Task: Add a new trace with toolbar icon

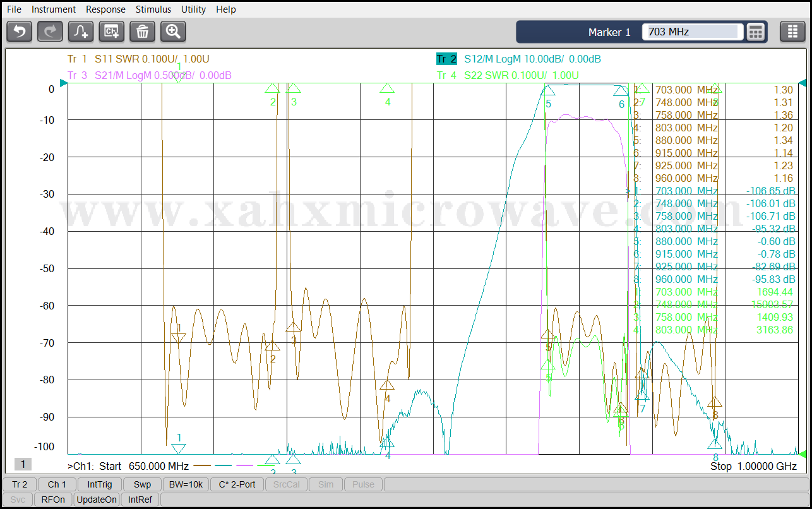Action: coord(81,32)
